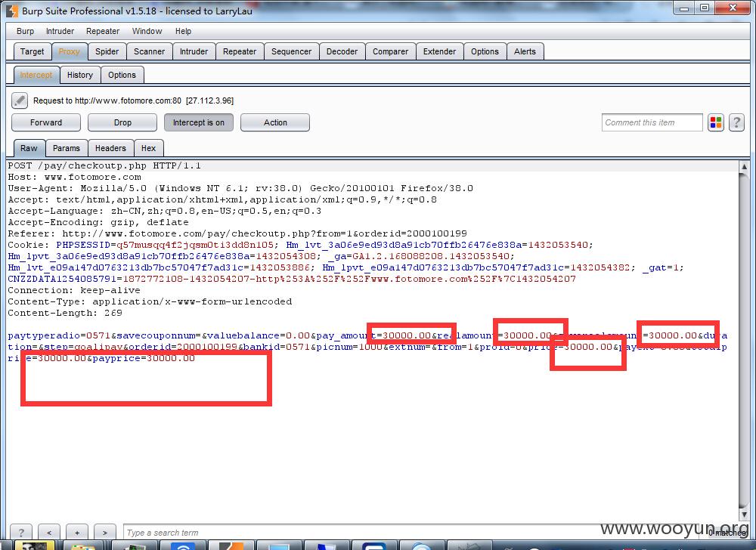Click the previous match '<' button
Image resolution: width=756 pixels, height=550 pixels.
(x=49, y=532)
